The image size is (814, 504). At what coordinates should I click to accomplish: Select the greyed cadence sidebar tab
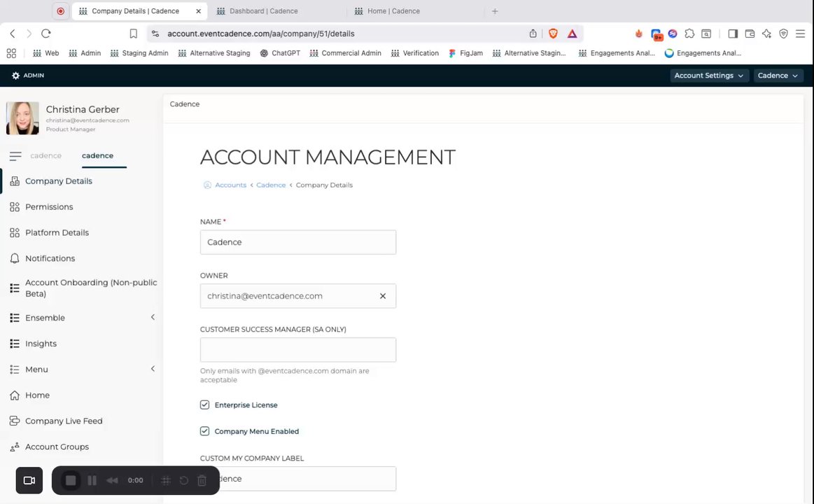click(45, 155)
